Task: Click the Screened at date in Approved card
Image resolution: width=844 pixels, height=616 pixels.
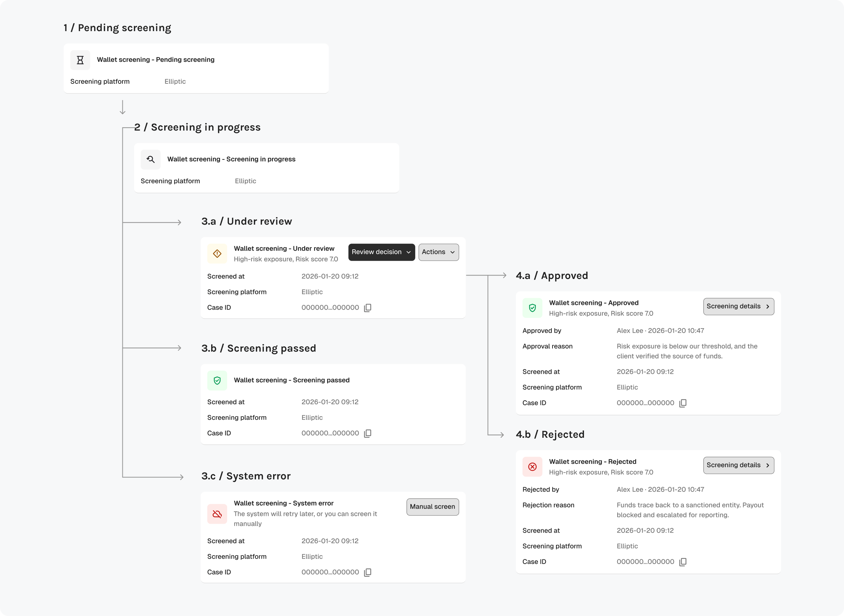Action: click(x=645, y=372)
